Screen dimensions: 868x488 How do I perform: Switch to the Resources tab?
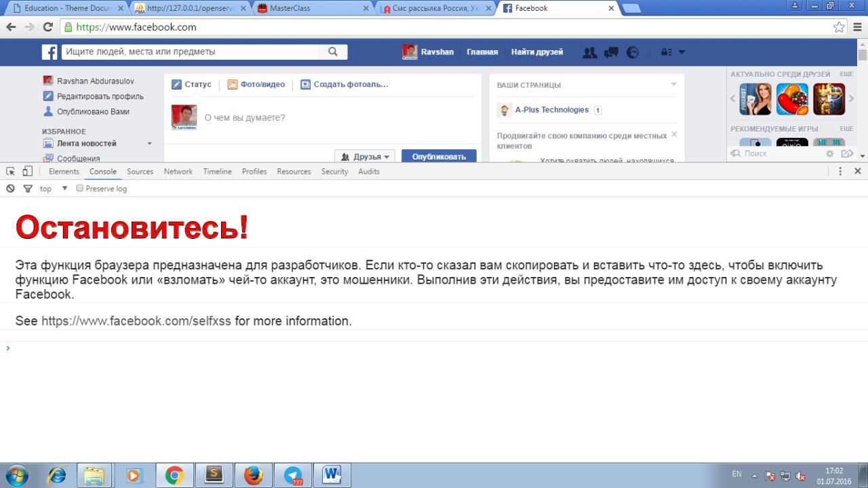[294, 172]
